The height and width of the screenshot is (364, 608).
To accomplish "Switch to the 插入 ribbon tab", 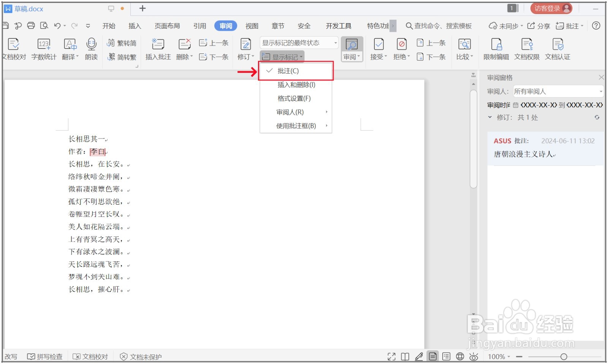I will [x=135, y=26].
